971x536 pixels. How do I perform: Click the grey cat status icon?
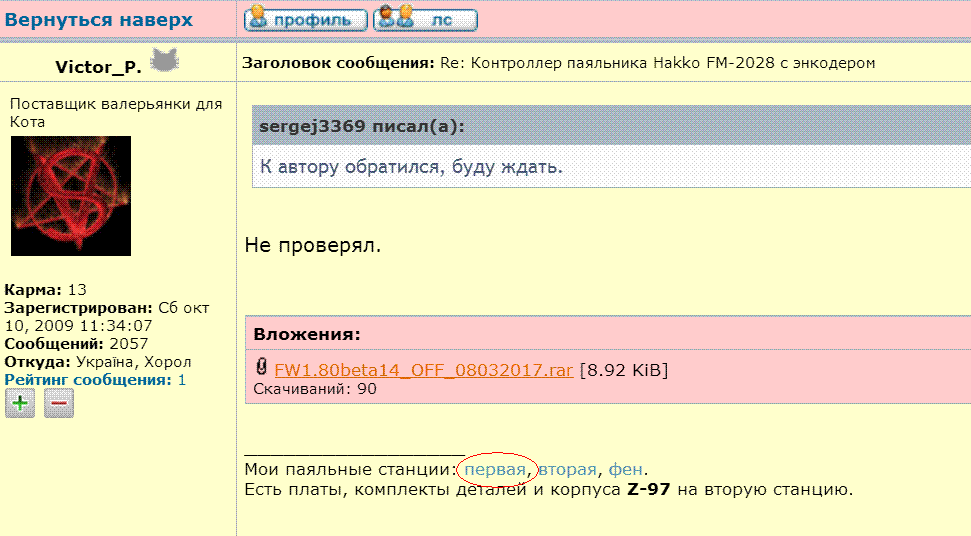click(x=164, y=62)
